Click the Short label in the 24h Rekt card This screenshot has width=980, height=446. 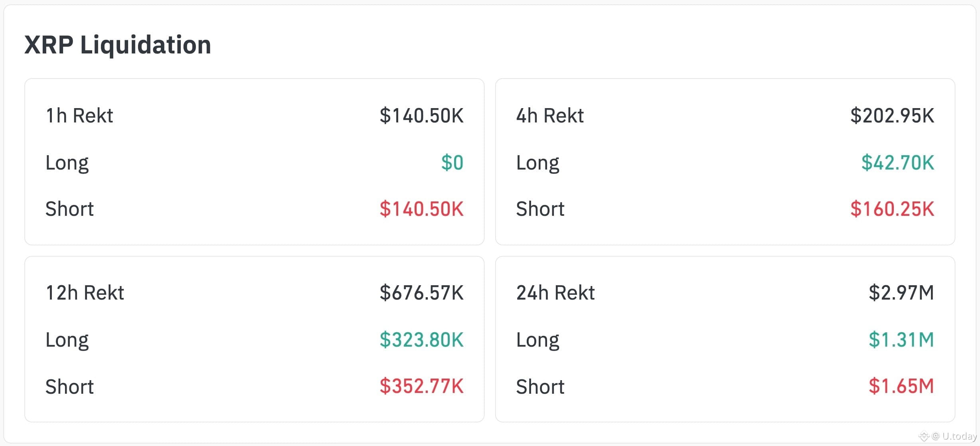pyautogui.click(x=540, y=387)
